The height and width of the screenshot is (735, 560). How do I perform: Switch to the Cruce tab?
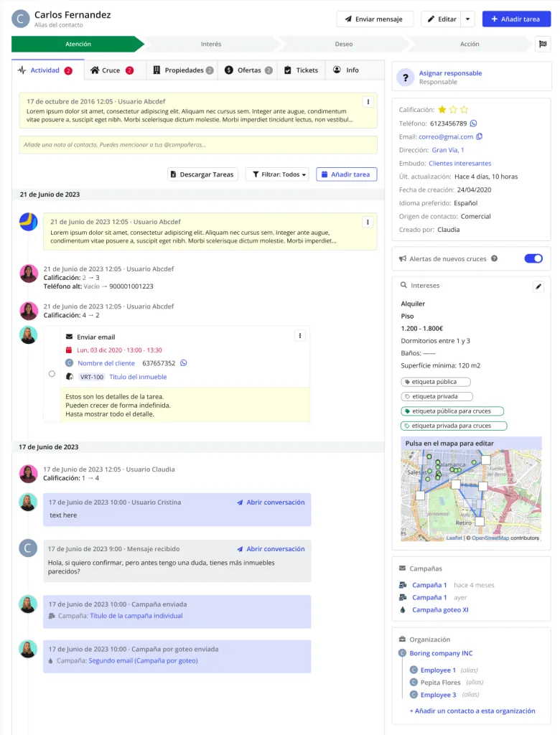[x=115, y=70]
